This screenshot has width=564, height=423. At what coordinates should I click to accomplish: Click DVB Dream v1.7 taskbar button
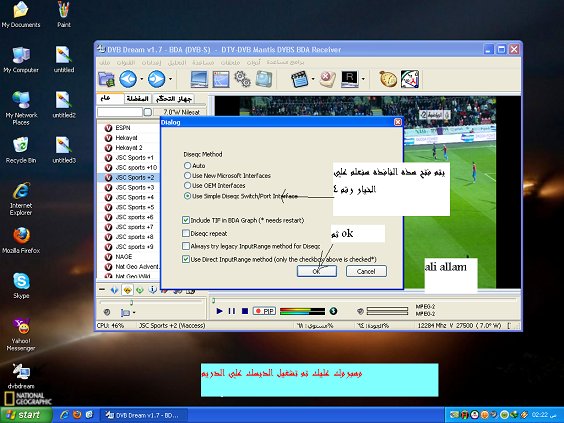pos(143,415)
